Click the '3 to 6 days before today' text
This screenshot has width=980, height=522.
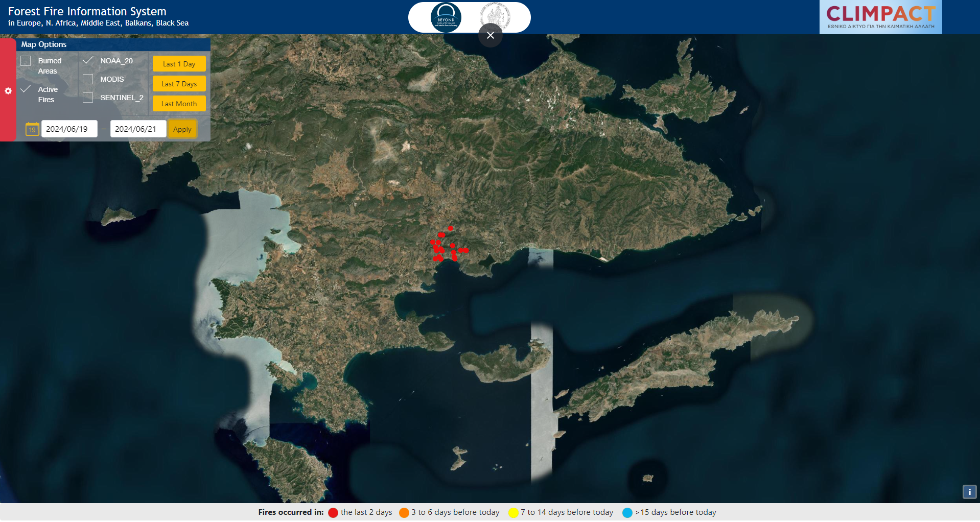click(456, 512)
